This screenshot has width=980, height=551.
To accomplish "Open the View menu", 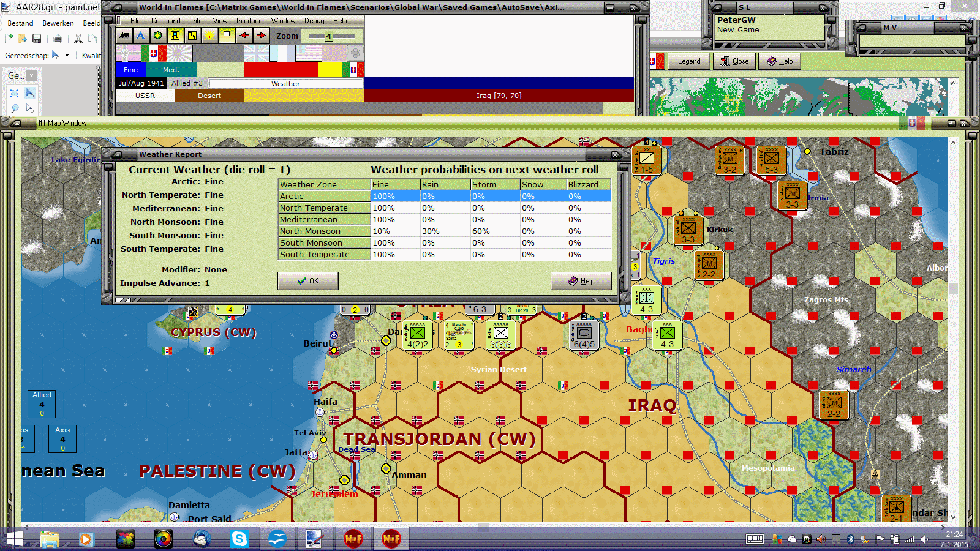I will coord(220,21).
